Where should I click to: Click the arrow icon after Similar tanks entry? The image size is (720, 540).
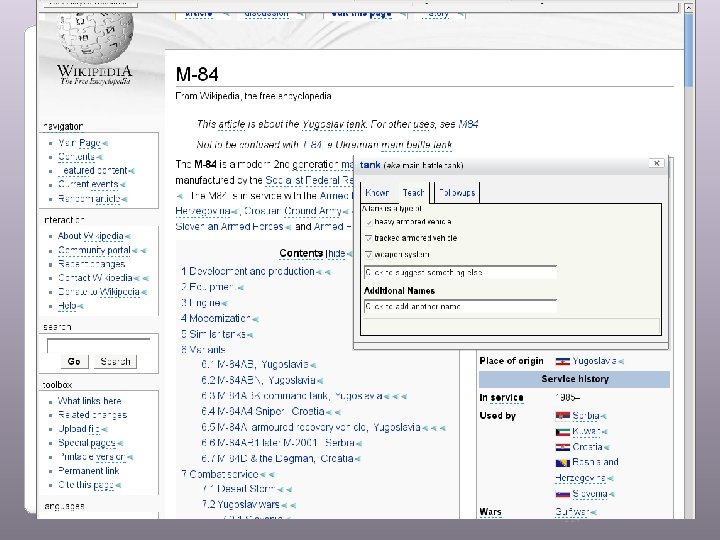pyautogui.click(x=250, y=335)
